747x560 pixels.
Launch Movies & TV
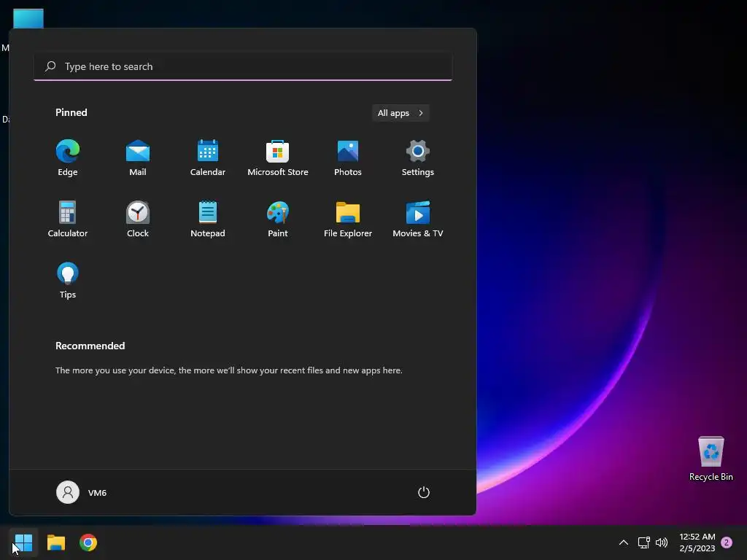[x=418, y=219]
